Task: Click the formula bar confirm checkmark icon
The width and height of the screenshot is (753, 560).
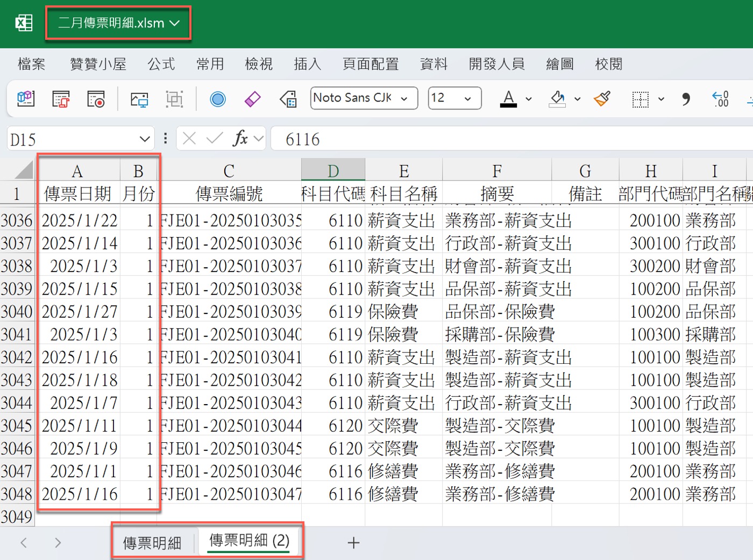Action: coord(215,139)
